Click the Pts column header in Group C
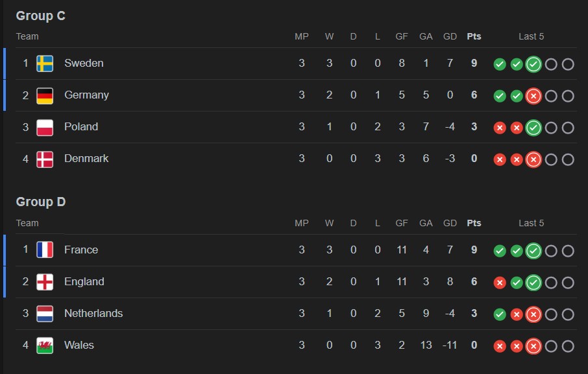The height and width of the screenshot is (374, 588). pos(474,36)
